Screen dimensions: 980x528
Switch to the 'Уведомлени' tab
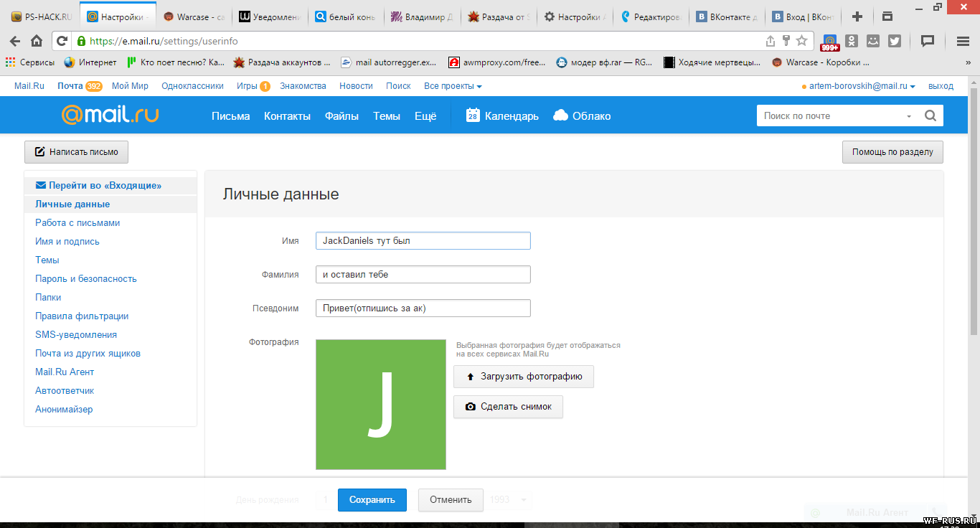point(270,16)
